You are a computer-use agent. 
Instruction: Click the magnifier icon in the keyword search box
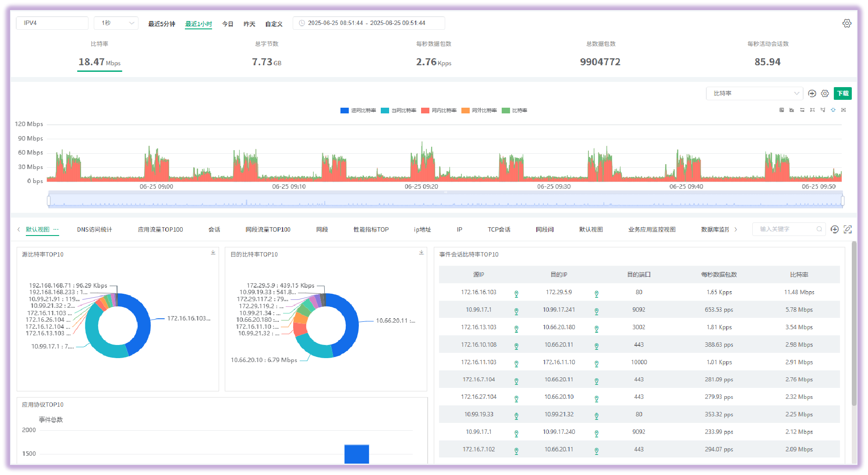point(819,229)
